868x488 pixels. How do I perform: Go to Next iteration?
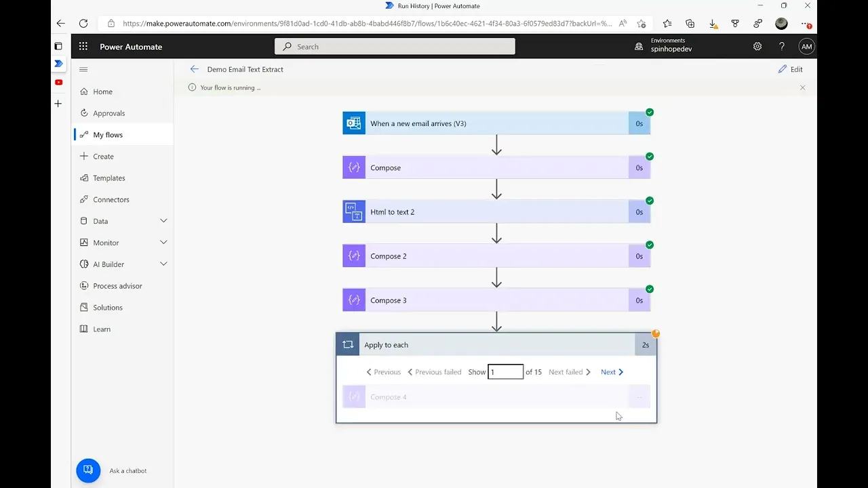612,372
